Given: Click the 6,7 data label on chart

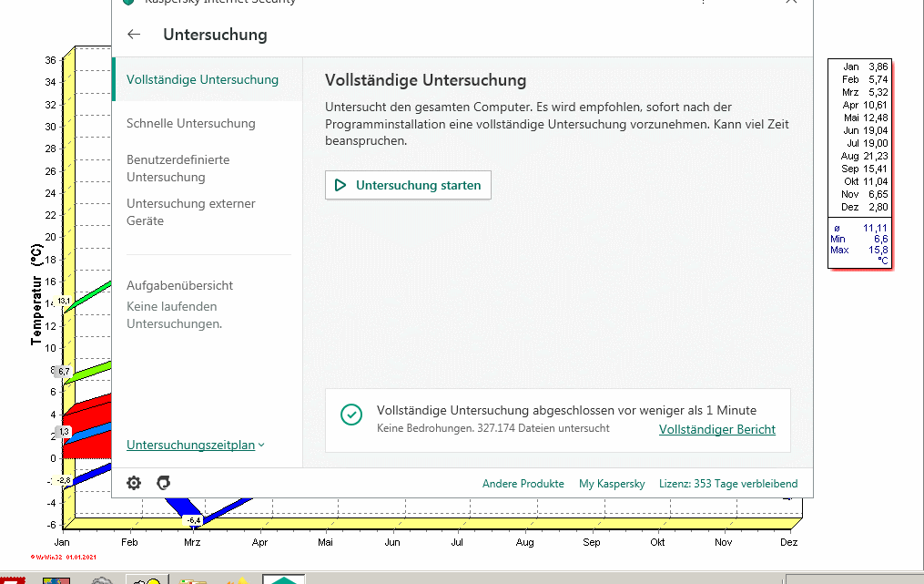Looking at the screenshot, I should pyautogui.click(x=64, y=372).
